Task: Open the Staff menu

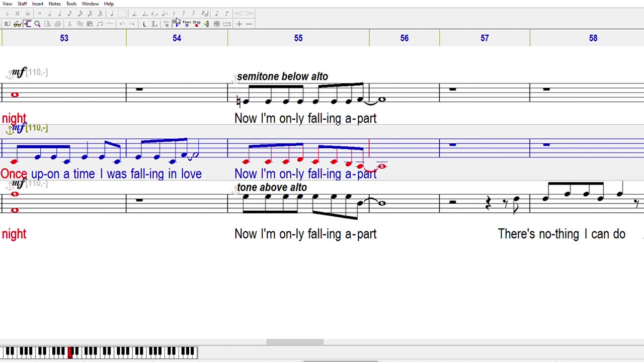Action: pos(22,4)
